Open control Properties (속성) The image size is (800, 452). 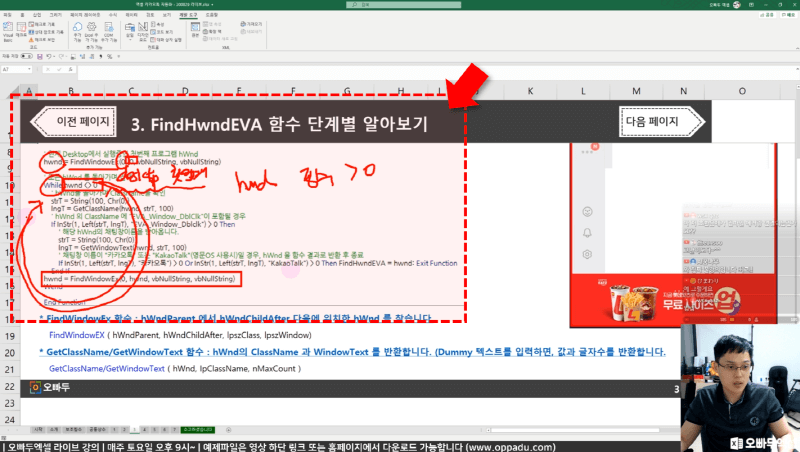[158, 24]
